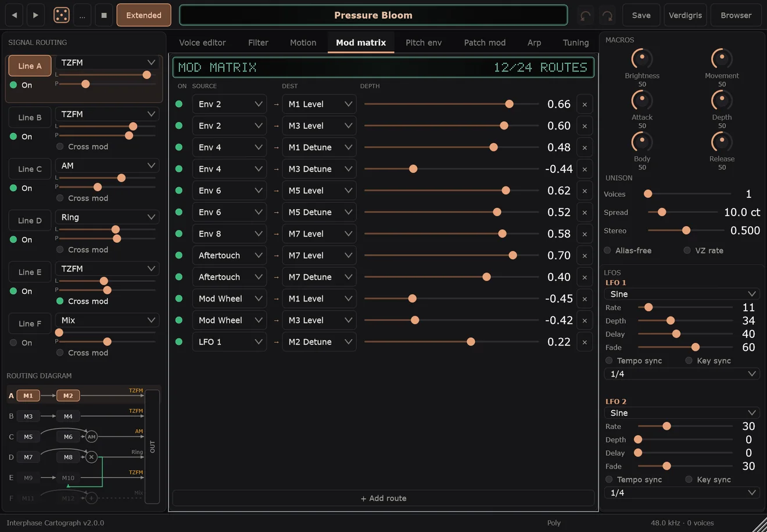Click the Movement macro knob
767x532 pixels.
pos(722,59)
